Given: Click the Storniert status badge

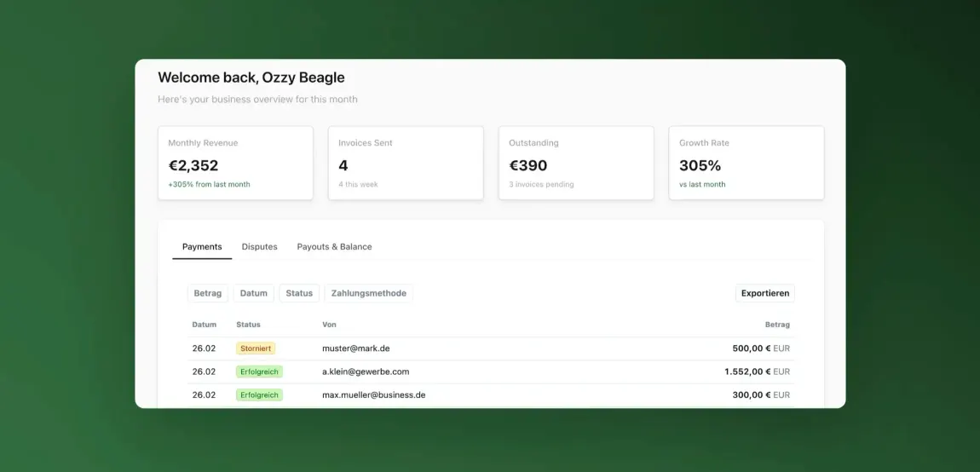Looking at the screenshot, I should (256, 348).
